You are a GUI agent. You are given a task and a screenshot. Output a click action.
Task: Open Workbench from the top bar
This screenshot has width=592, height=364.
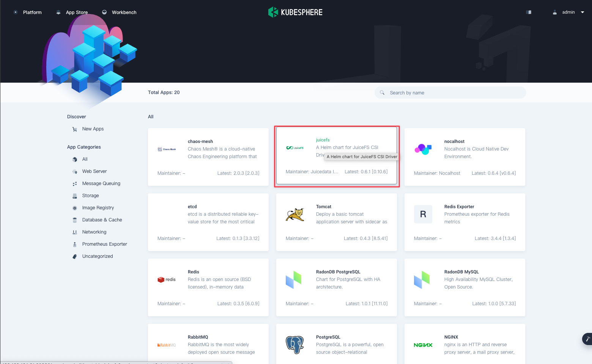119,12
